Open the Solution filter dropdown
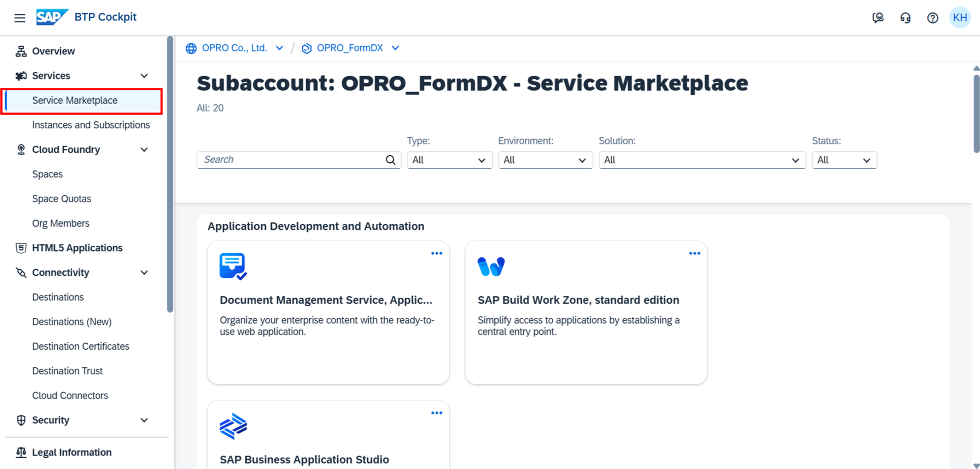The image size is (980, 469). 702,160
